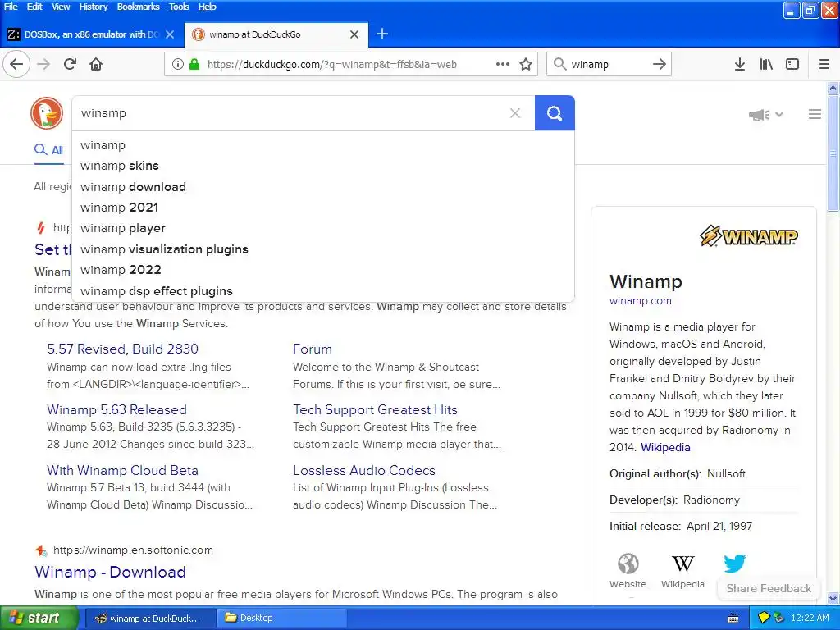Click the forward navigation arrow
The height and width of the screenshot is (630, 840).
click(43, 64)
